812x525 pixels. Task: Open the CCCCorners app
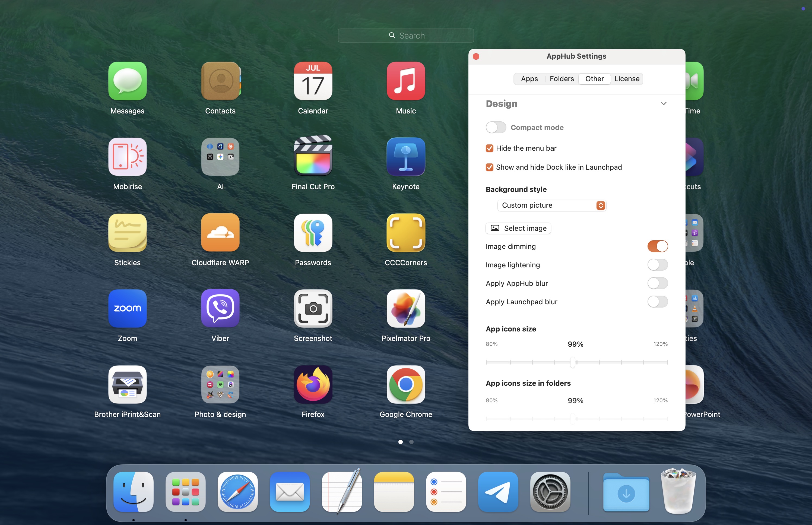pos(406,233)
